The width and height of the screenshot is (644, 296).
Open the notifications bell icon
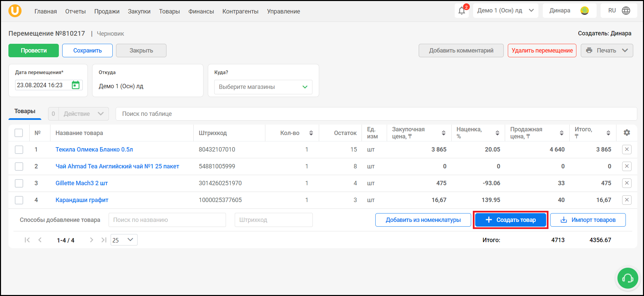[x=462, y=11]
